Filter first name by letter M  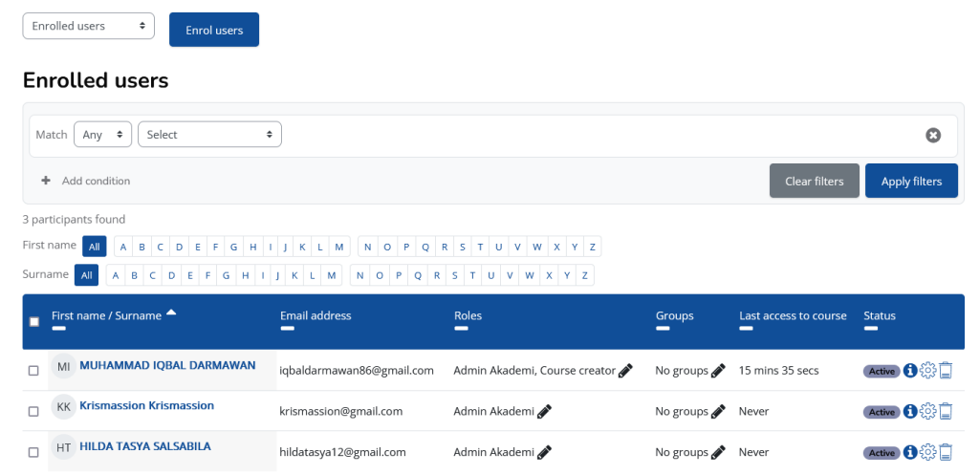coord(340,247)
